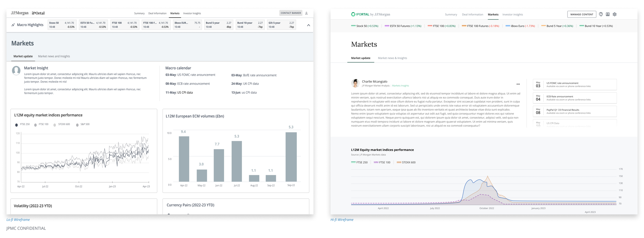Open Deal Information in lo-fi navigation
The image size is (644, 238).
click(x=157, y=13)
